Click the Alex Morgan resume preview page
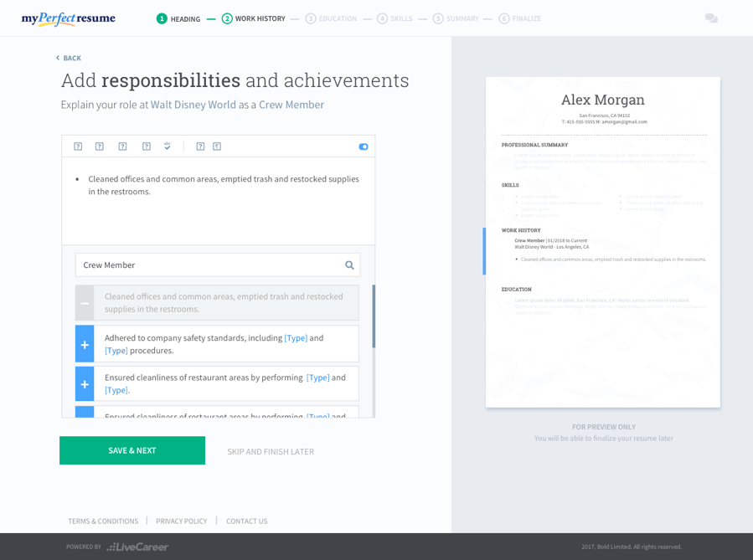 pos(603,242)
